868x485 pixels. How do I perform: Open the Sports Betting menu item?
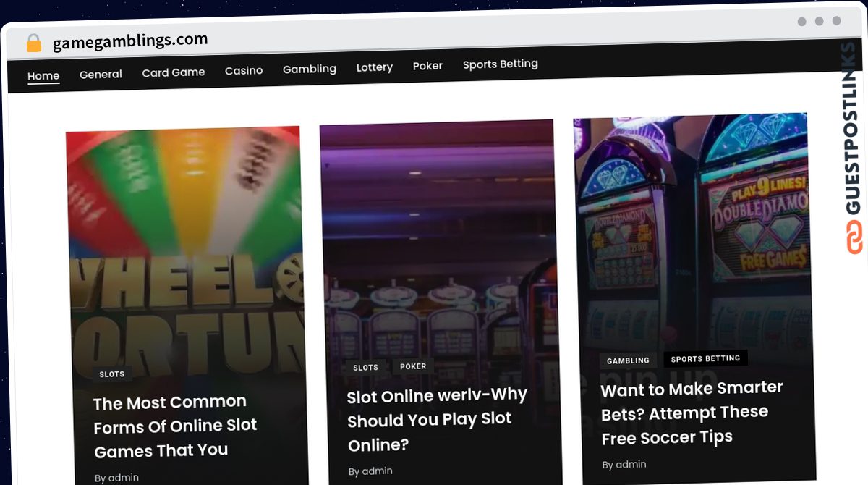click(x=501, y=64)
